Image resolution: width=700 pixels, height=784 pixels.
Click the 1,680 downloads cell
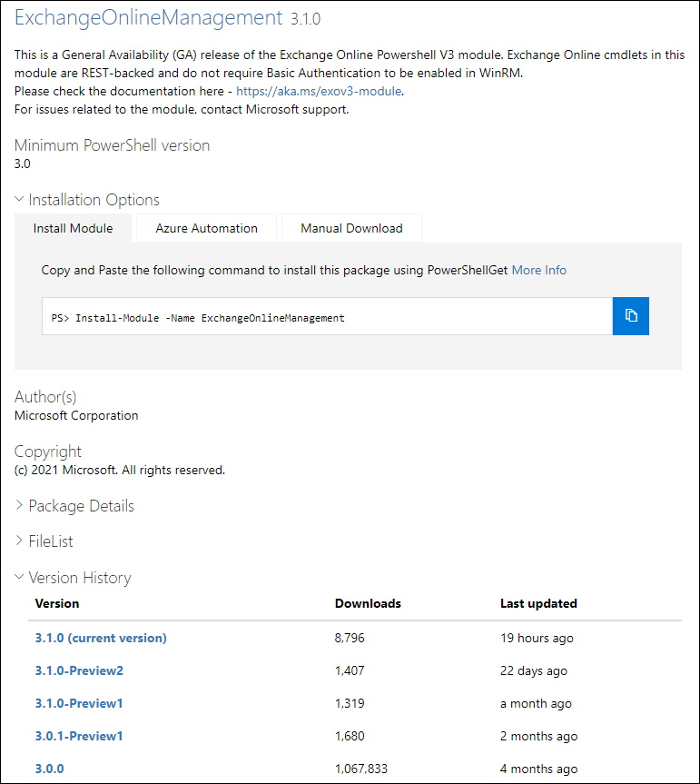tap(350, 736)
